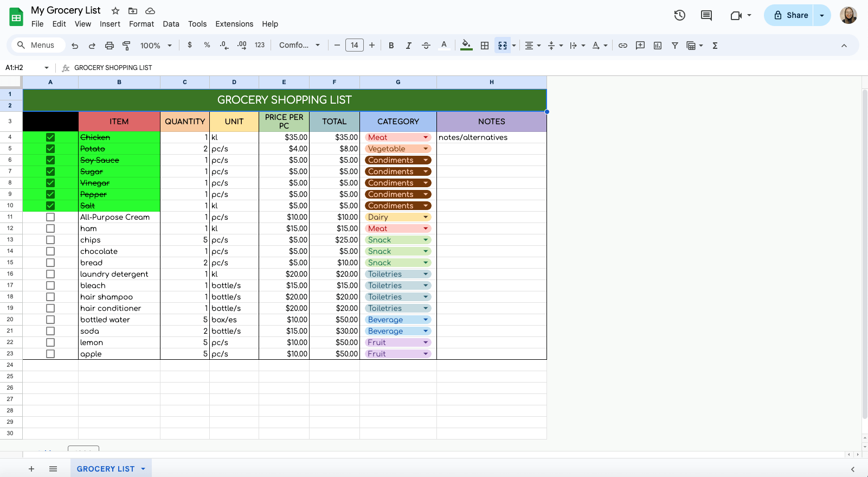This screenshot has width=868, height=477.
Task: Open the Borders tool
Action: click(485, 46)
